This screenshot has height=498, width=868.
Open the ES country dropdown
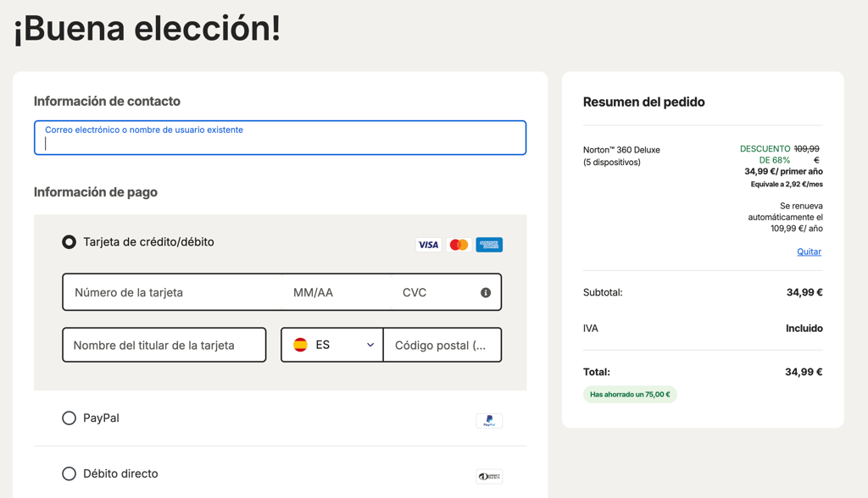click(332, 345)
